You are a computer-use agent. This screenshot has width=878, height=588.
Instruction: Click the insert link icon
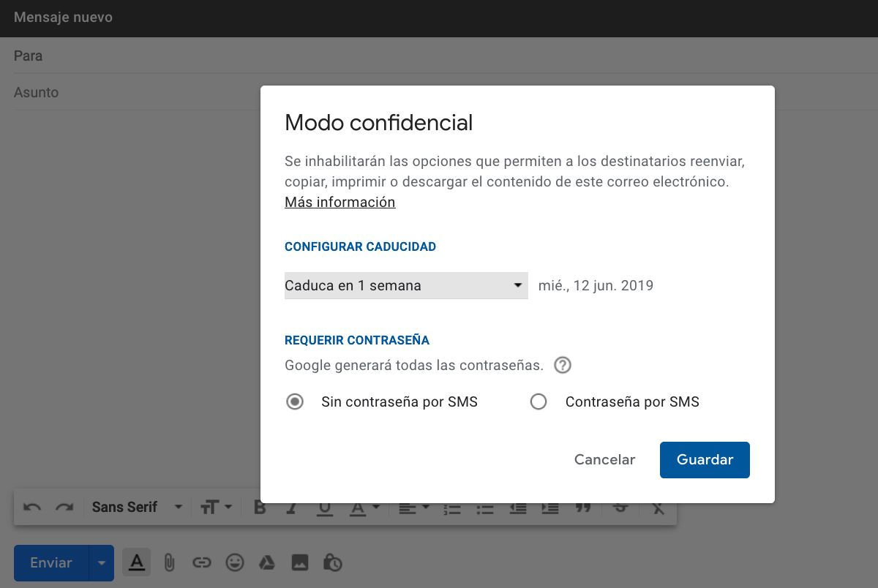[x=201, y=562]
